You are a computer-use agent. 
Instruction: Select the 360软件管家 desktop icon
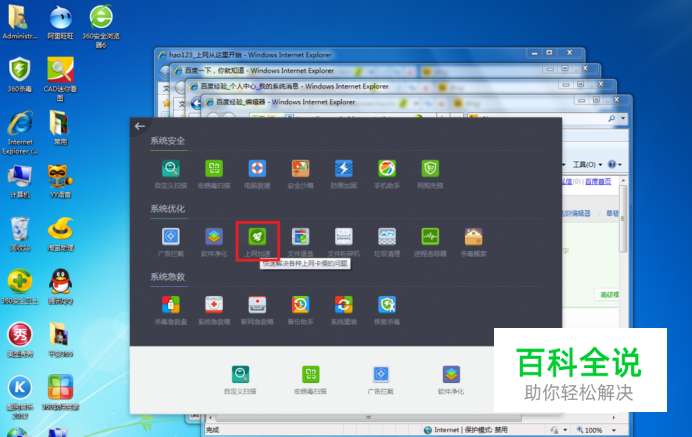[x=60, y=393]
